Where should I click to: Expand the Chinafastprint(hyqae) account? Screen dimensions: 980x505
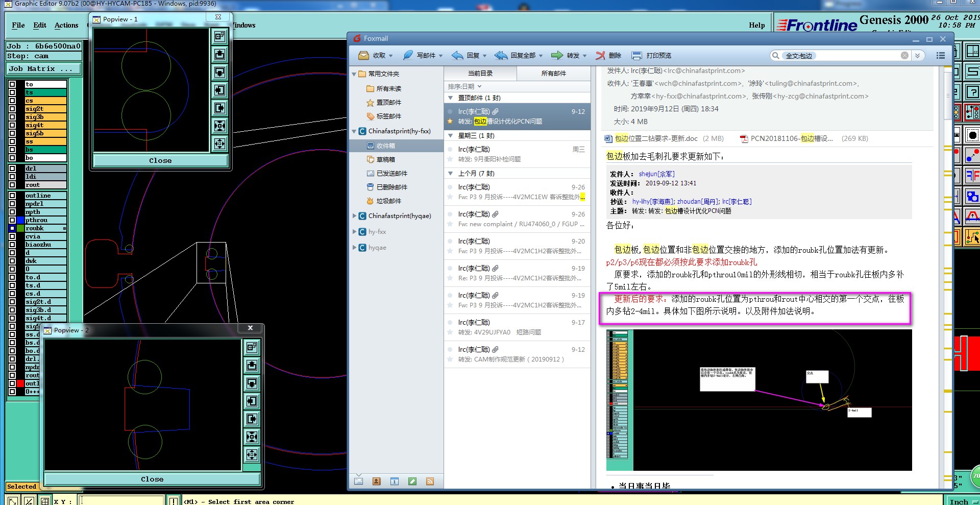[x=354, y=216]
